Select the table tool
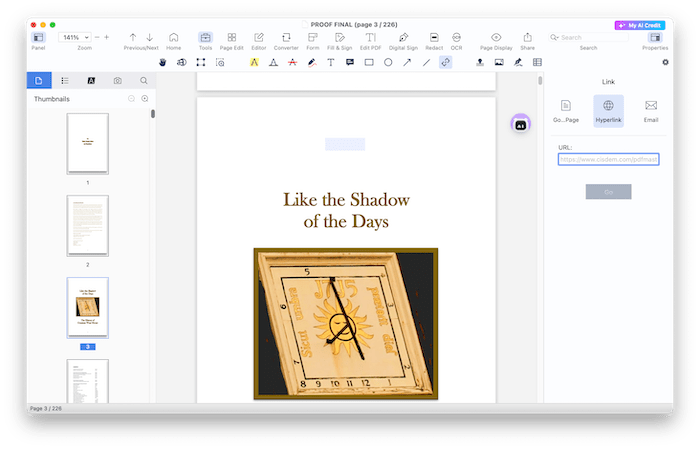Screen dimensions: 700x449 tap(537, 62)
